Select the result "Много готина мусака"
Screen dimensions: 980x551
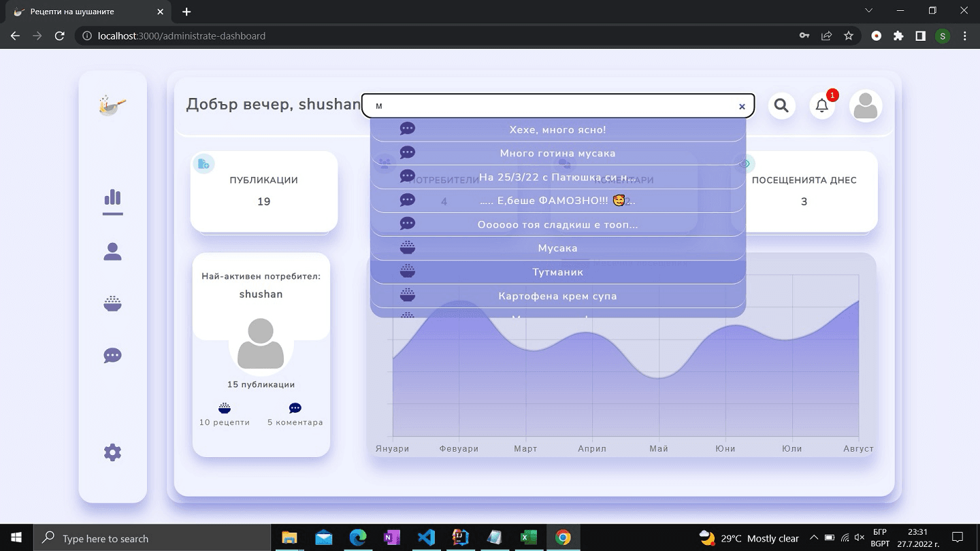(x=558, y=153)
